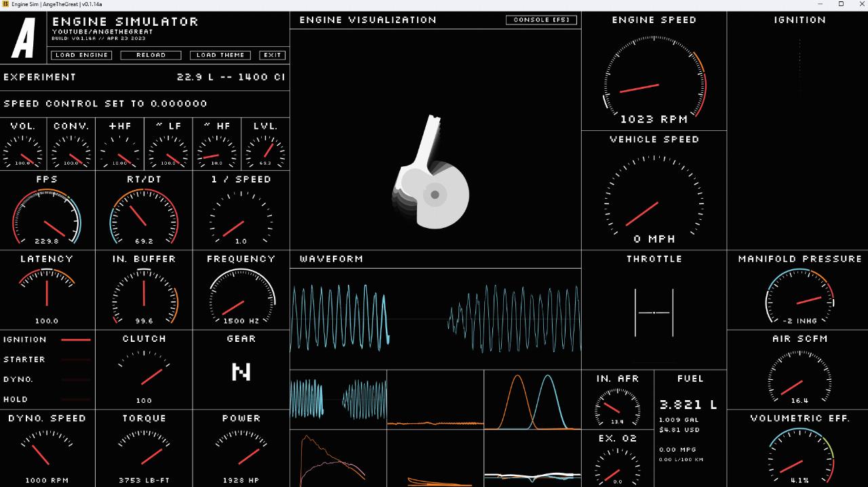Image resolution: width=868 pixels, height=487 pixels.
Task: Open the Console (F5) button
Action: click(541, 20)
